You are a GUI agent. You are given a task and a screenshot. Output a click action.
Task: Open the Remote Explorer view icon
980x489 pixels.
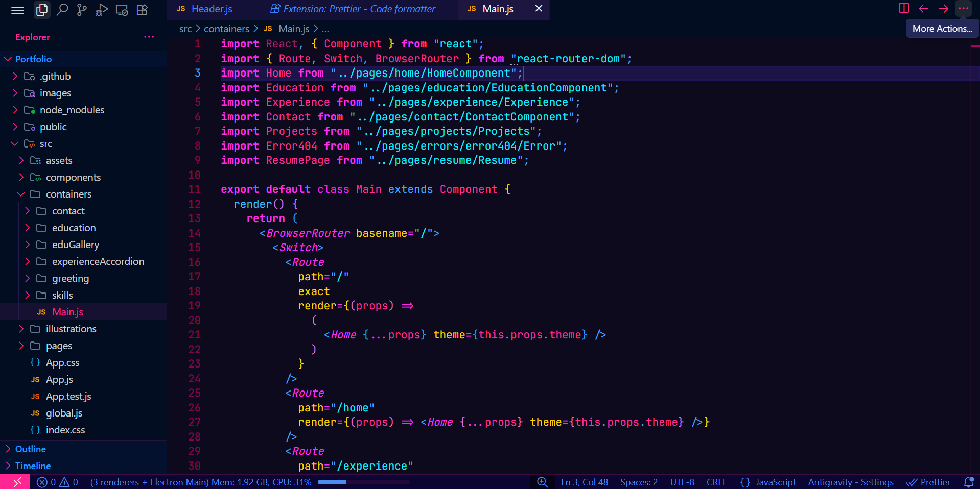pyautogui.click(x=122, y=10)
